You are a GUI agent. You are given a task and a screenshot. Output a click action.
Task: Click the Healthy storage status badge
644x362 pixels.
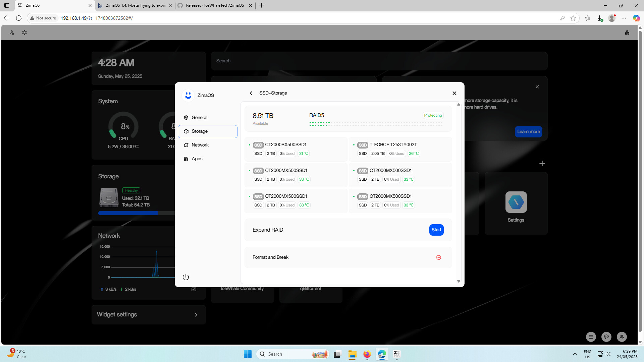point(131,190)
